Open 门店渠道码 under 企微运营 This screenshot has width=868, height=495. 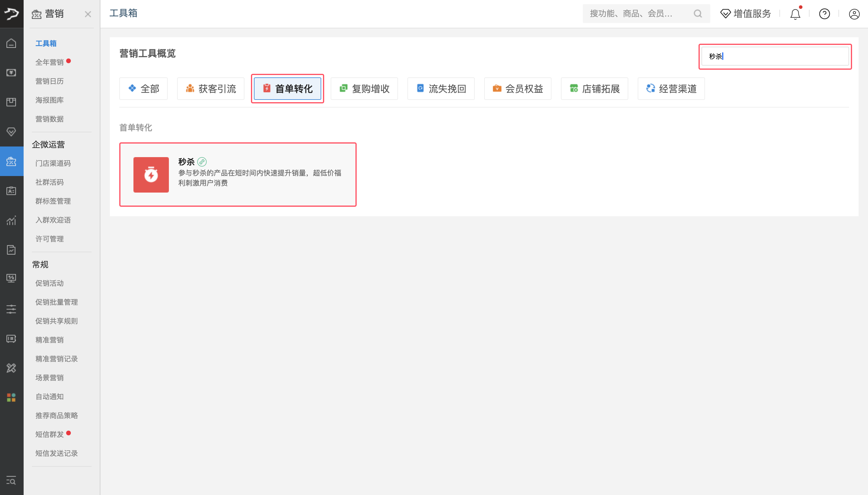53,164
